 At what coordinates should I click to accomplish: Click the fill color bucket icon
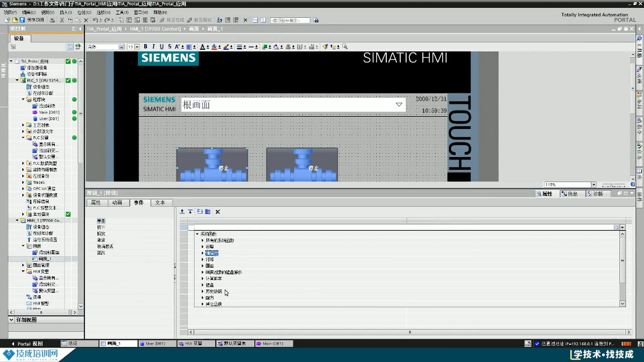pos(214,47)
